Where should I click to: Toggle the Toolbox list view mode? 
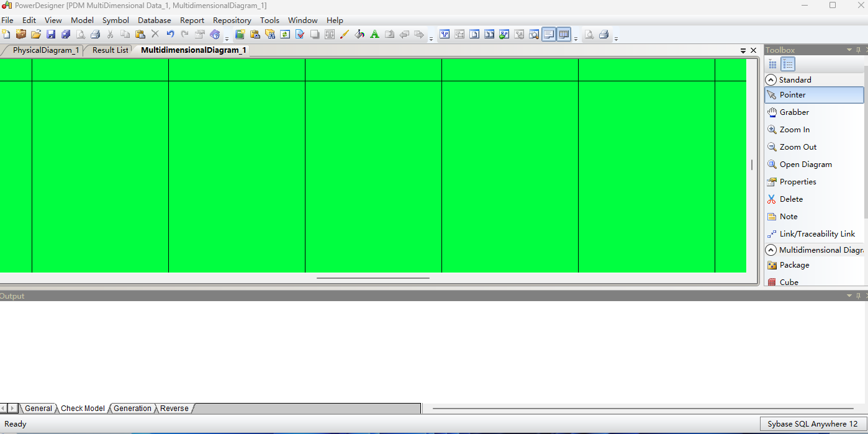click(x=788, y=64)
